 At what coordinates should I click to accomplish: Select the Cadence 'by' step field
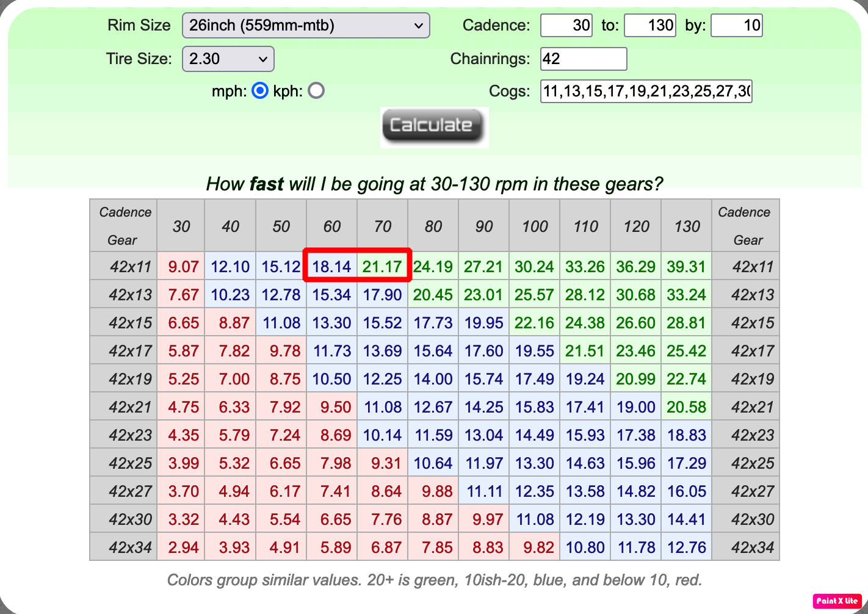(x=736, y=25)
